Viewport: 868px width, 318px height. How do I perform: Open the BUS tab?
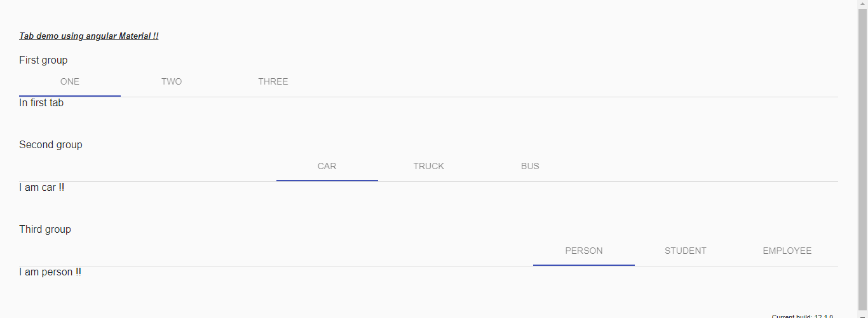(530, 166)
